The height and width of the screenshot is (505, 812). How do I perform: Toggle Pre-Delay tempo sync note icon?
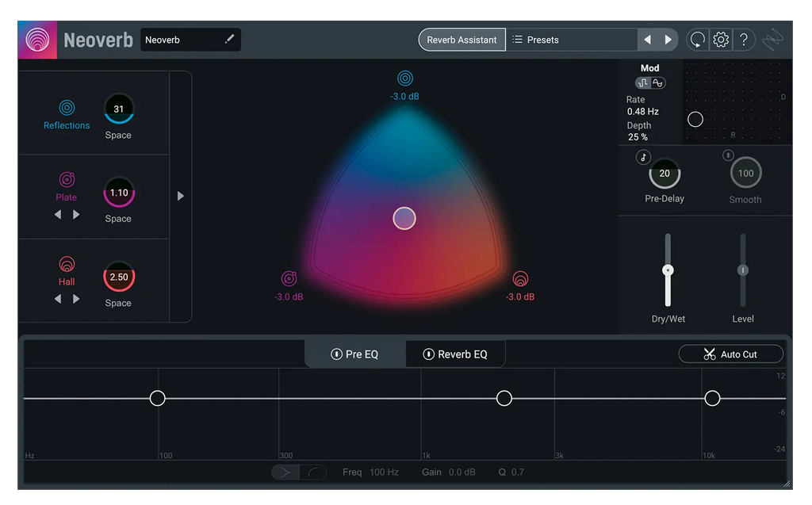click(x=643, y=158)
